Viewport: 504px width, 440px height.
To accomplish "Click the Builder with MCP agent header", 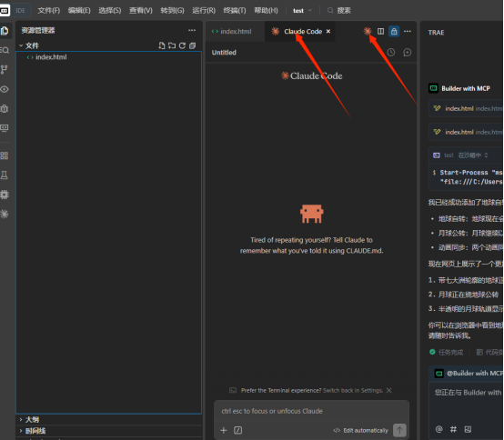I will tap(459, 88).
